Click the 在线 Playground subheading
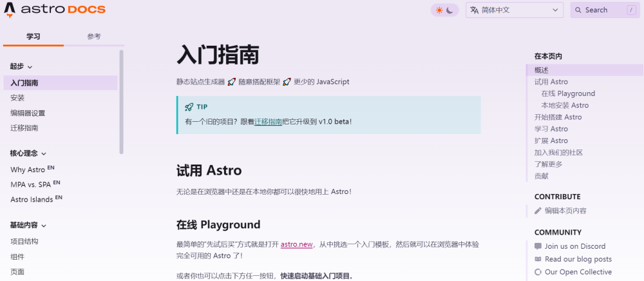The image size is (644, 281). click(218, 225)
